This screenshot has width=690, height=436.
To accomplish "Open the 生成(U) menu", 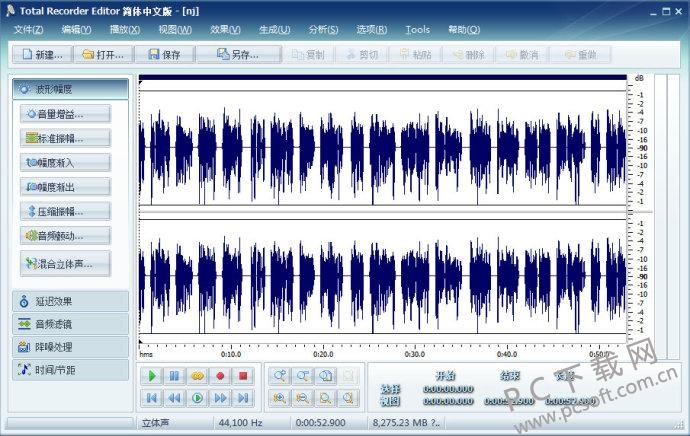I will pos(275,29).
